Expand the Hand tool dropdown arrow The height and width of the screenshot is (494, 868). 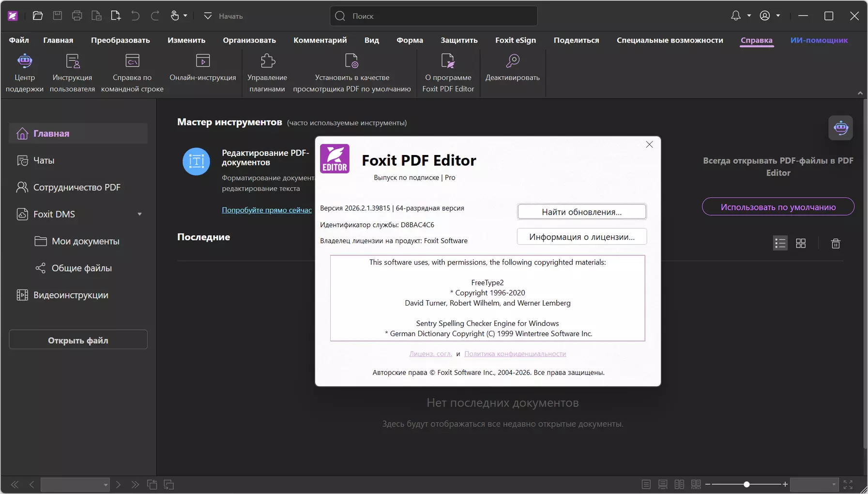(185, 16)
